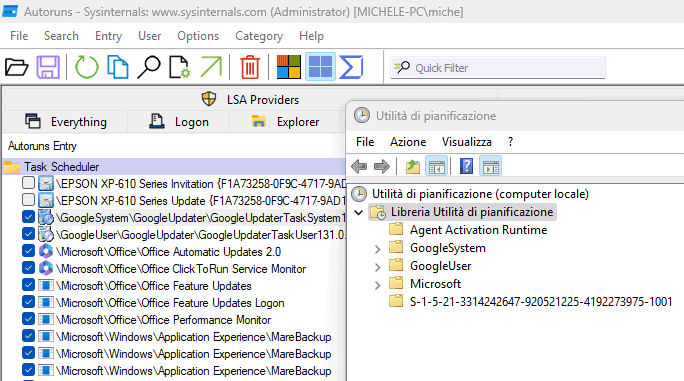Click the Jump to Entry arrow icon

(211, 68)
